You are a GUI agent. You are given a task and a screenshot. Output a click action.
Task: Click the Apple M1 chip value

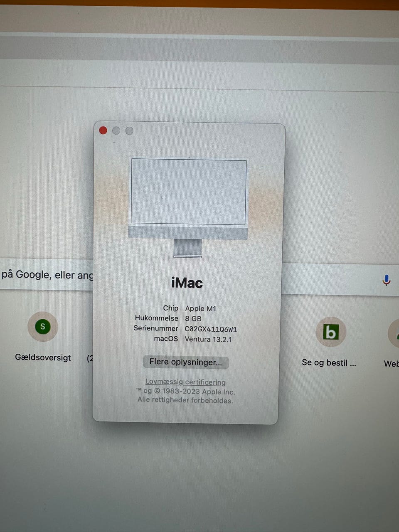[x=201, y=308]
